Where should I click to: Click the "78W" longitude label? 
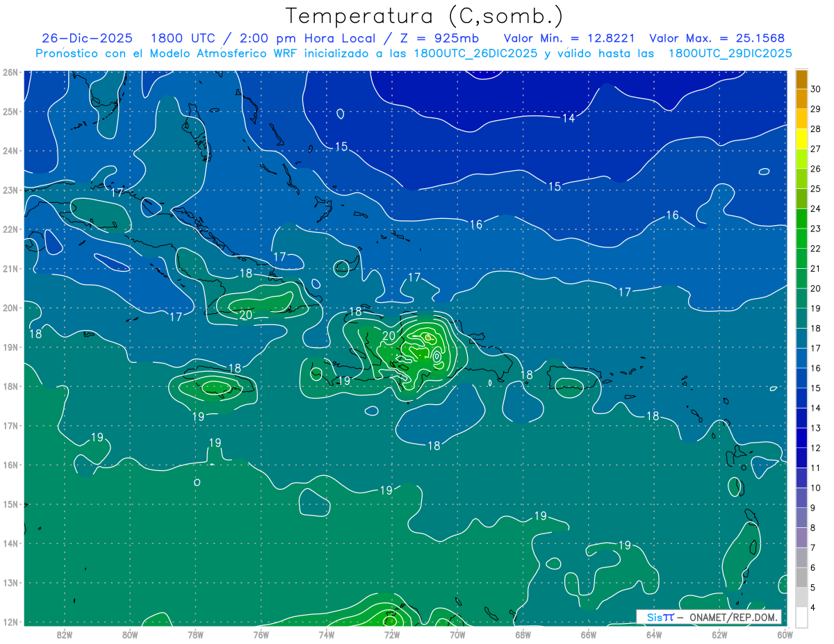pyautogui.click(x=195, y=634)
